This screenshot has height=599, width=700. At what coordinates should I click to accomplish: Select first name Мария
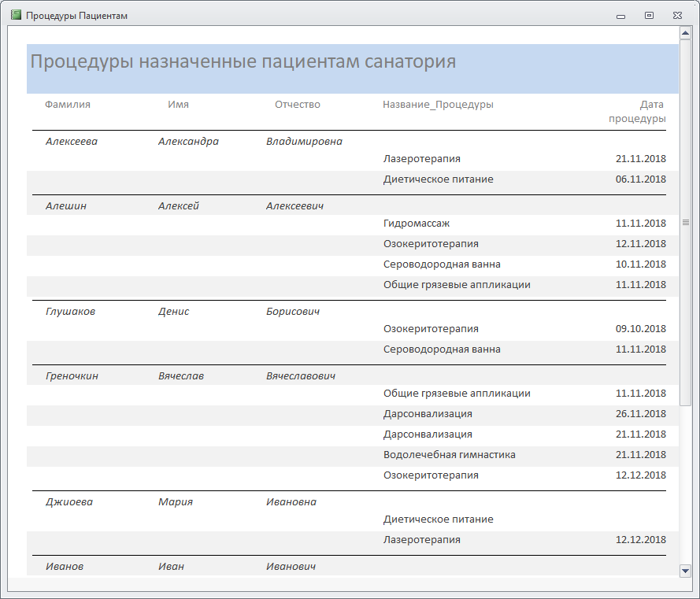coord(176,502)
